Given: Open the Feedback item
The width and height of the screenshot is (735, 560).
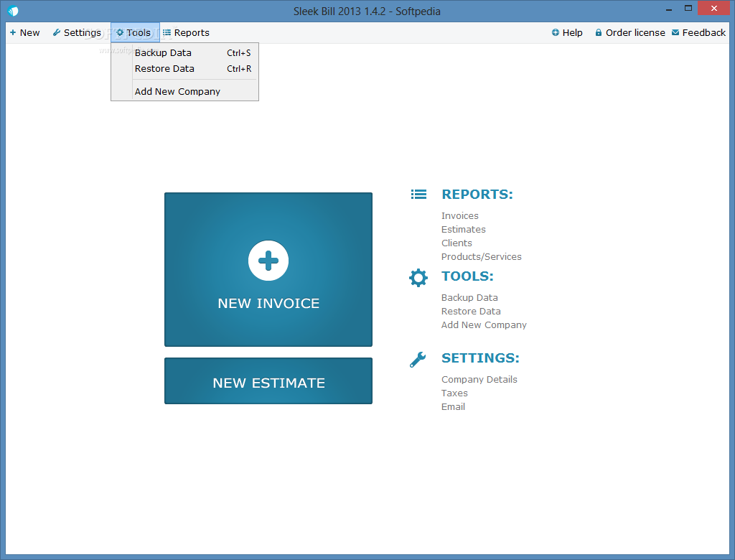Looking at the screenshot, I should pos(698,32).
